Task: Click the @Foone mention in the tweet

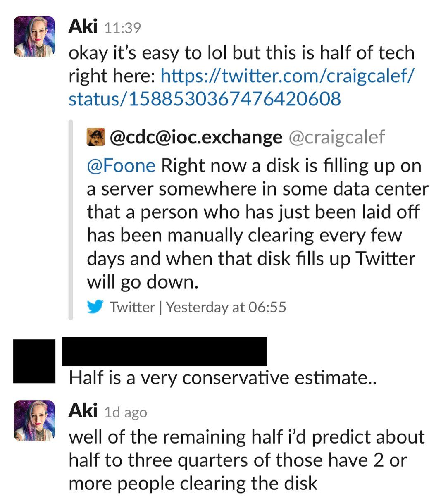Action: pyautogui.click(x=121, y=166)
